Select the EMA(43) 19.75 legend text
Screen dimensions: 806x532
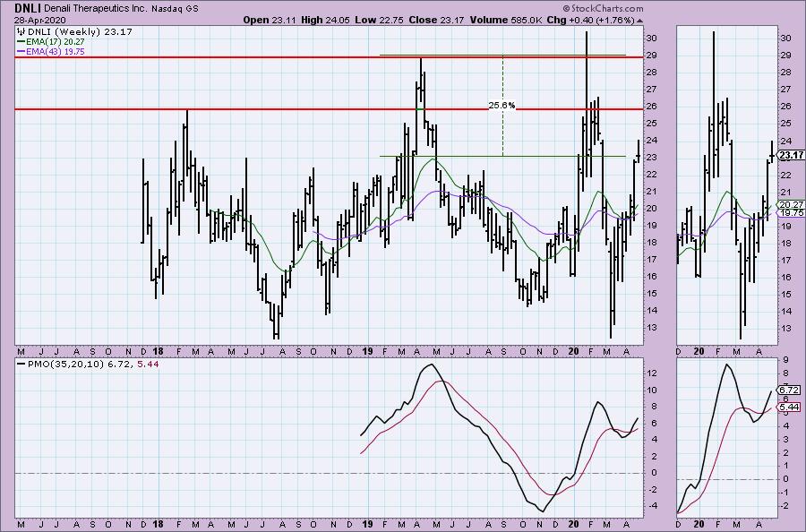coord(55,52)
